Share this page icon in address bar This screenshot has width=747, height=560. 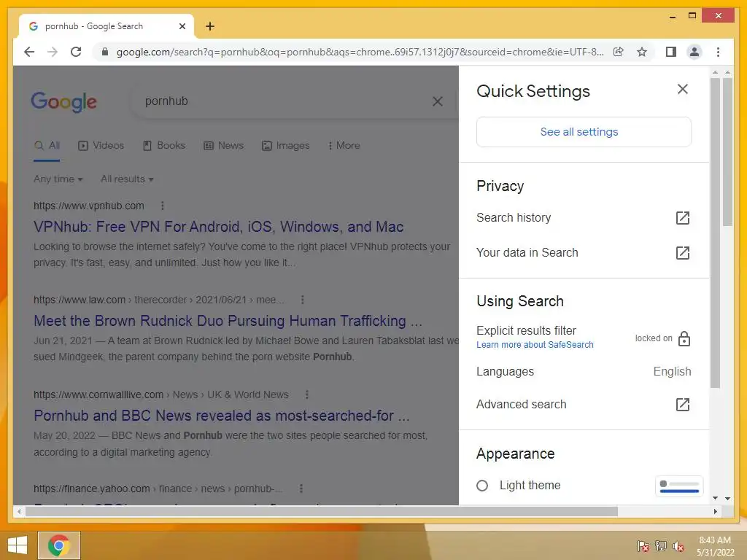619,52
